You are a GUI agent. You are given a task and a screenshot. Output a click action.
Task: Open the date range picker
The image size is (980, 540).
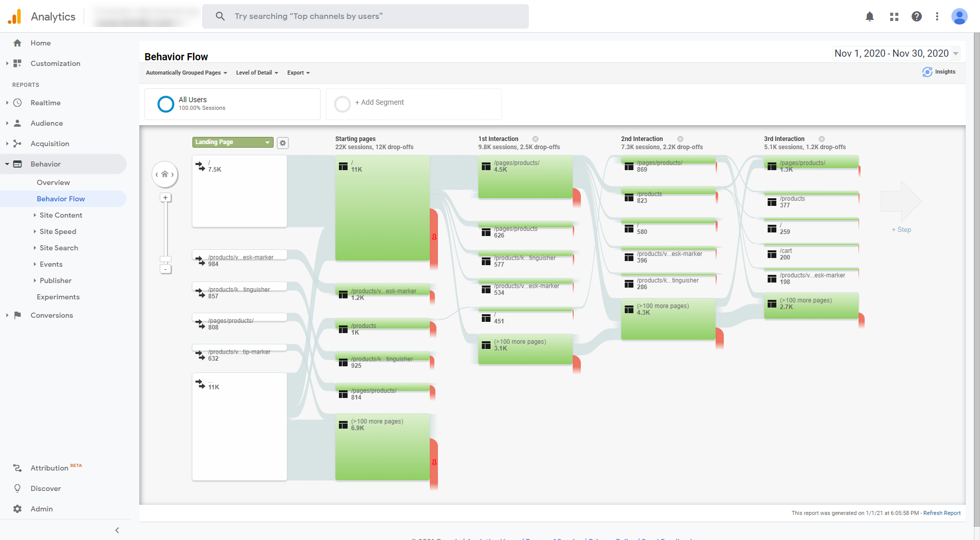(896, 53)
